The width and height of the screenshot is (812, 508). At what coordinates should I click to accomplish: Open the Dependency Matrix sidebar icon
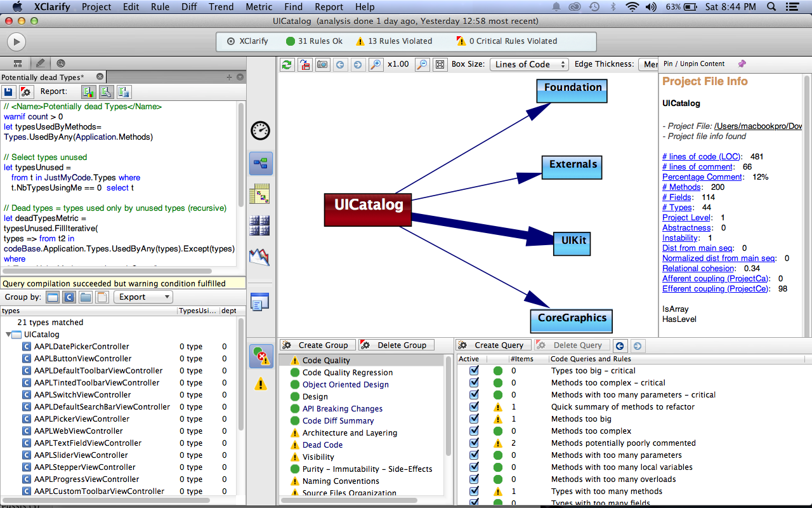[261, 194]
